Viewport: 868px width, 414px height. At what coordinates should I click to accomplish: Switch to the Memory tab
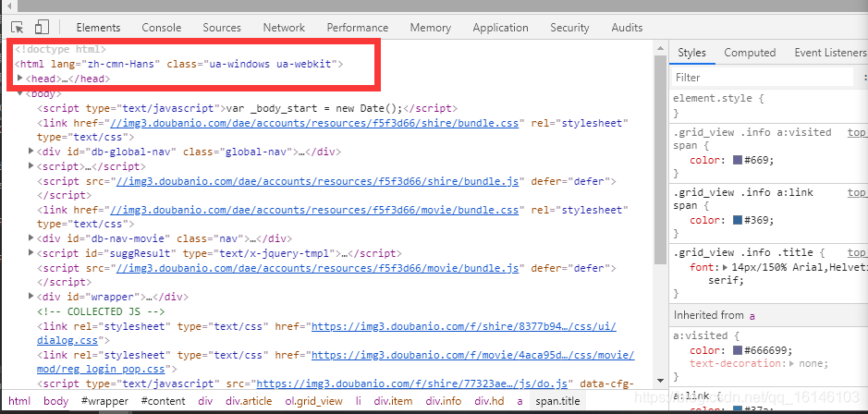(430, 28)
